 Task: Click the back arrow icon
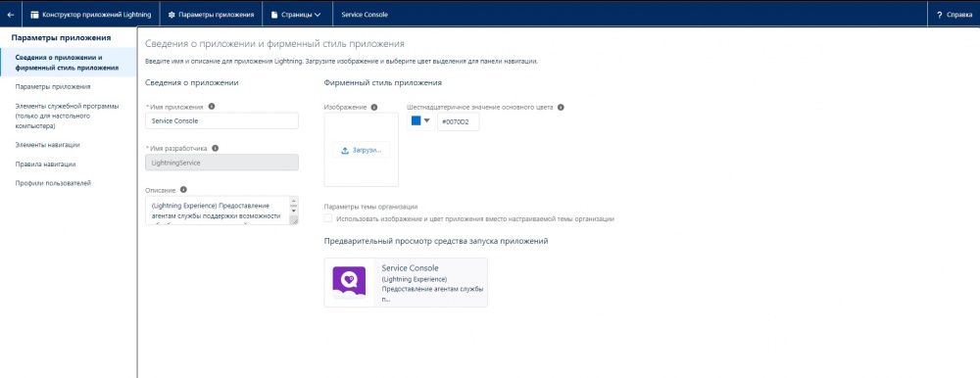[x=11, y=15]
